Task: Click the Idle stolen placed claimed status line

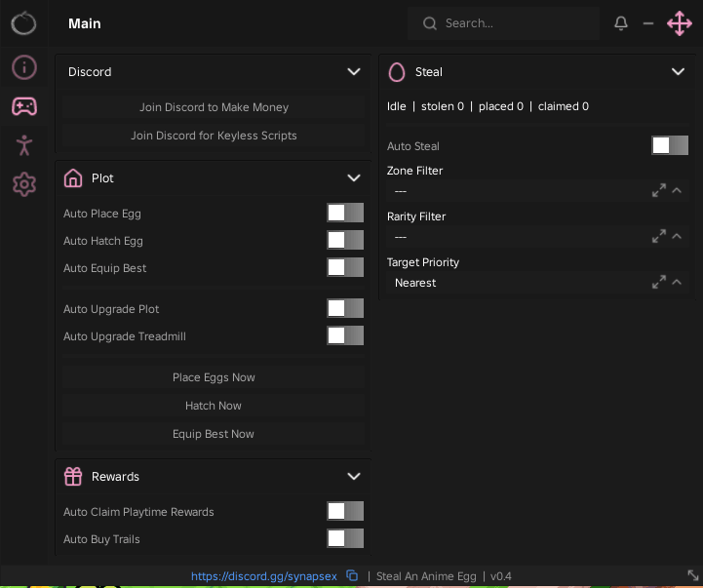Action: click(488, 106)
